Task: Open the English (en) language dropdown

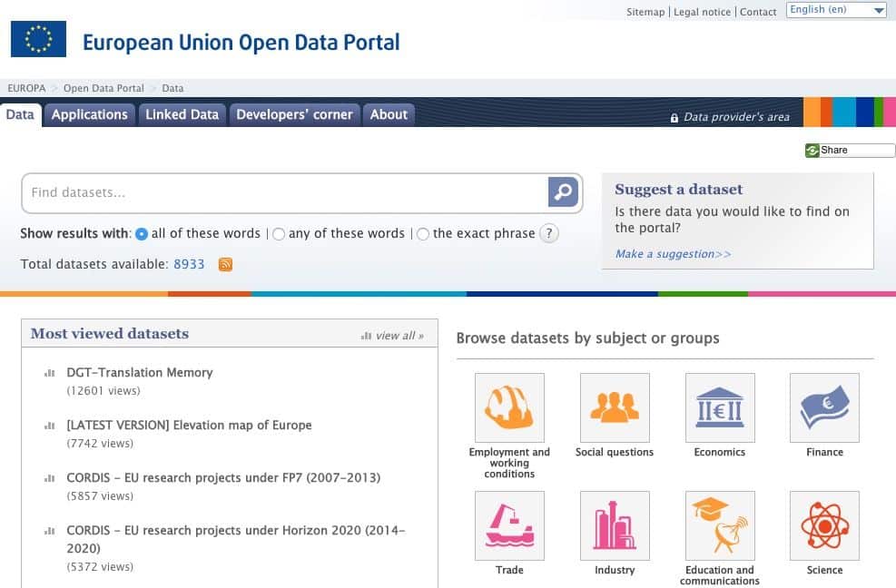Action: [837, 10]
